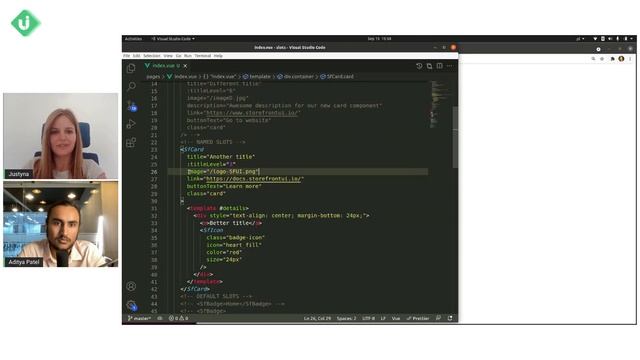Click the browser profile avatar
Image resolution: width=640 pixels, height=360 pixels.
point(621,59)
